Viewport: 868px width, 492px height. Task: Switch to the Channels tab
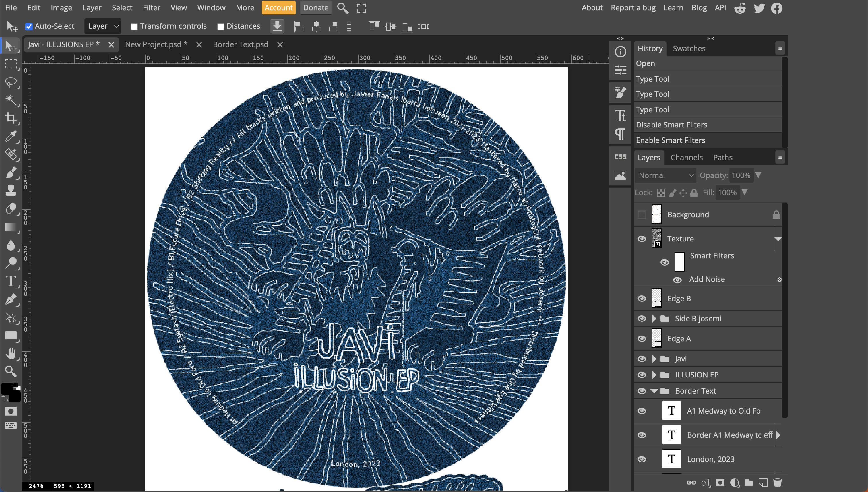pyautogui.click(x=686, y=157)
